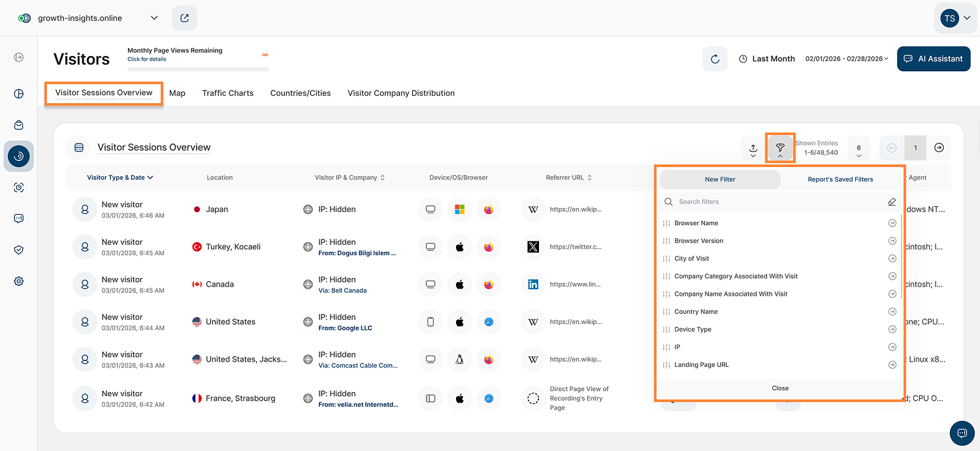Expand the TS user account menu
The width and height of the screenshot is (980, 451).
point(955,18)
